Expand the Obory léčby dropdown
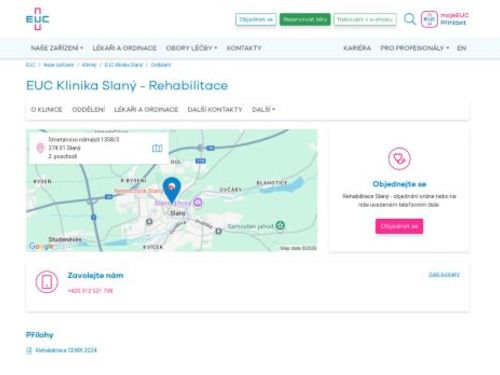500x375 pixels. point(191,48)
